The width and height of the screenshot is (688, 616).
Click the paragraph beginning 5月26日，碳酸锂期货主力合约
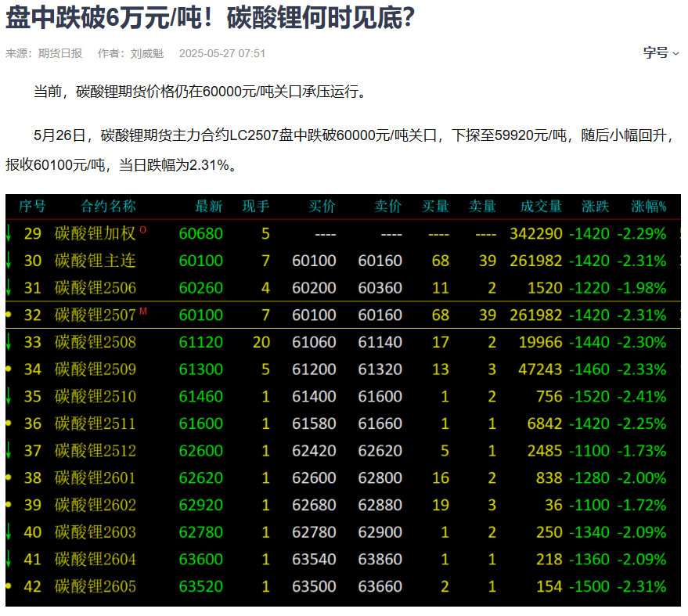(340, 150)
